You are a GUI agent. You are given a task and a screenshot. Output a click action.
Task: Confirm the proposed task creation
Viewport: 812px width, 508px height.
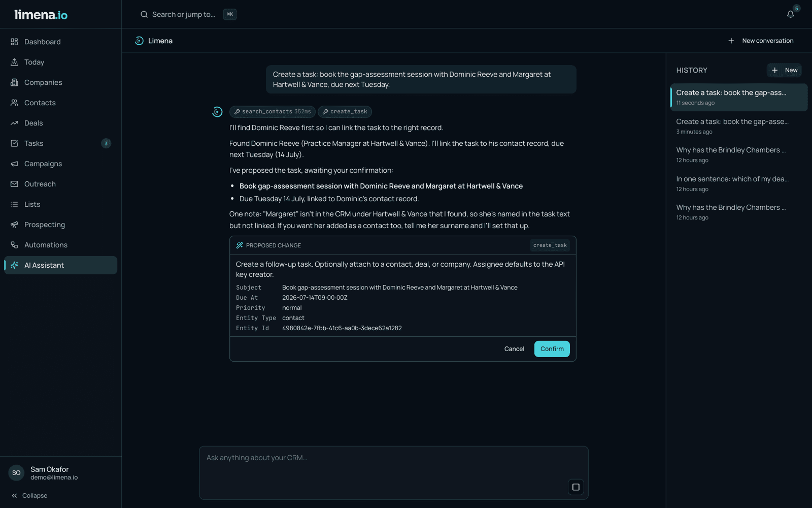coord(552,349)
